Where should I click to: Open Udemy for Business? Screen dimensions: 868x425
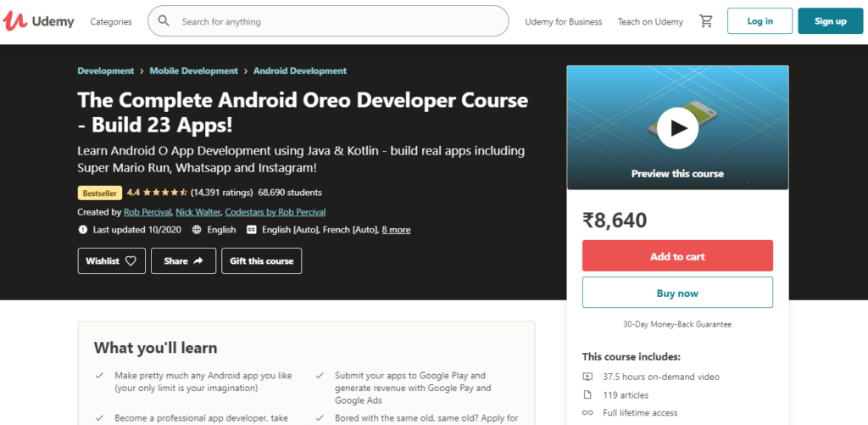pyautogui.click(x=564, y=21)
